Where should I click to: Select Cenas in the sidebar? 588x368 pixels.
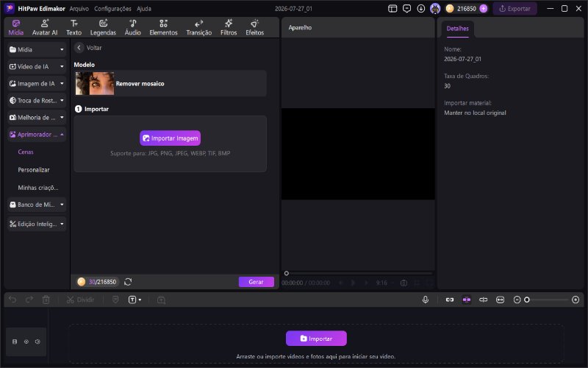(26, 152)
